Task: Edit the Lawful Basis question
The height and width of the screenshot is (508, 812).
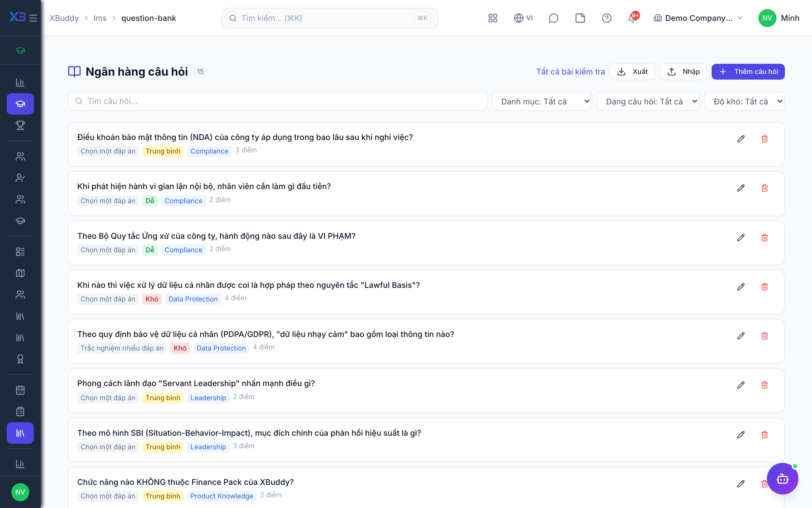Action: (741, 286)
